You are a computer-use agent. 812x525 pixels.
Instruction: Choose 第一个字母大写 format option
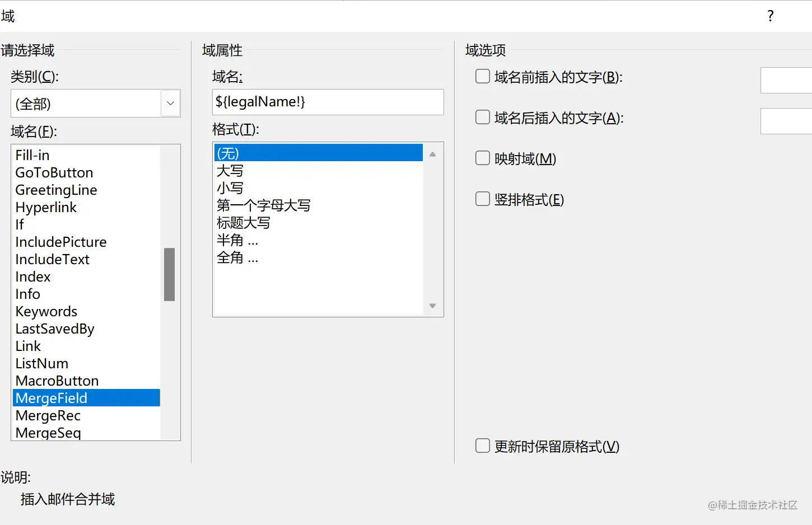click(263, 205)
